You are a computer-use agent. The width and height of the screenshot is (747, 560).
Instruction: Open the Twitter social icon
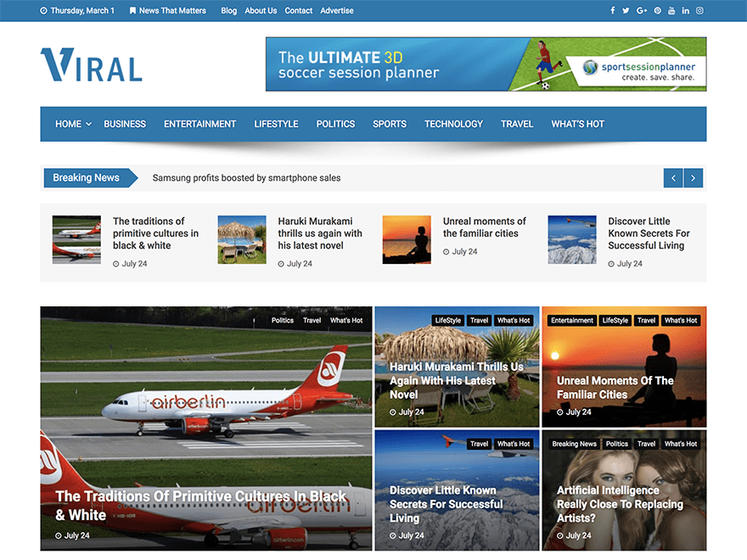point(626,11)
